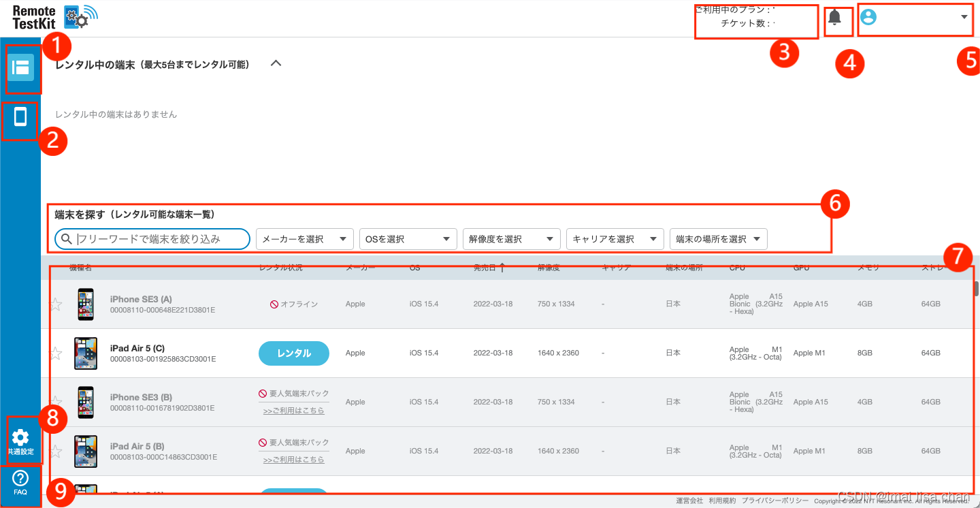Sort by 発売日 column header
980x508 pixels.
pos(489,268)
